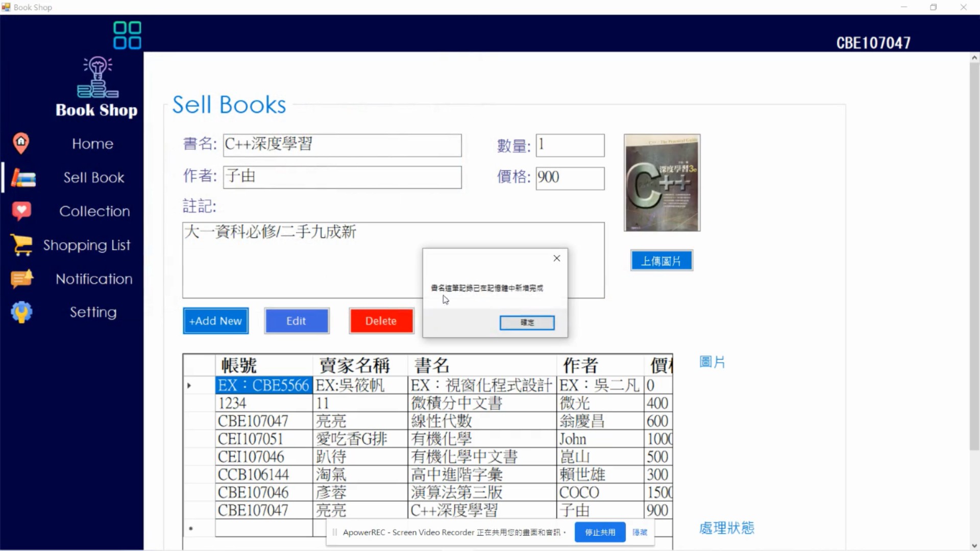Image resolution: width=980 pixels, height=551 pixels.
Task: Stop sharing via 停止共用 button
Action: [600, 532]
